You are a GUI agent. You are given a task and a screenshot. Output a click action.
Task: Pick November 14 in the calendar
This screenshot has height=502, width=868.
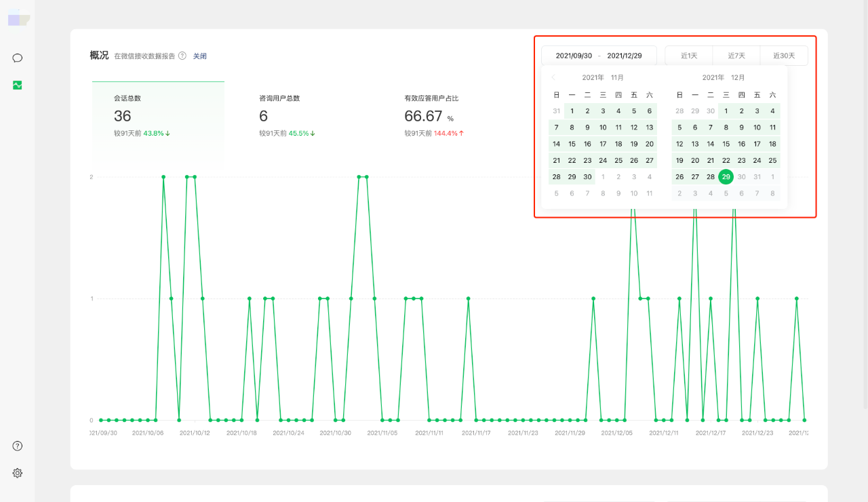click(557, 144)
